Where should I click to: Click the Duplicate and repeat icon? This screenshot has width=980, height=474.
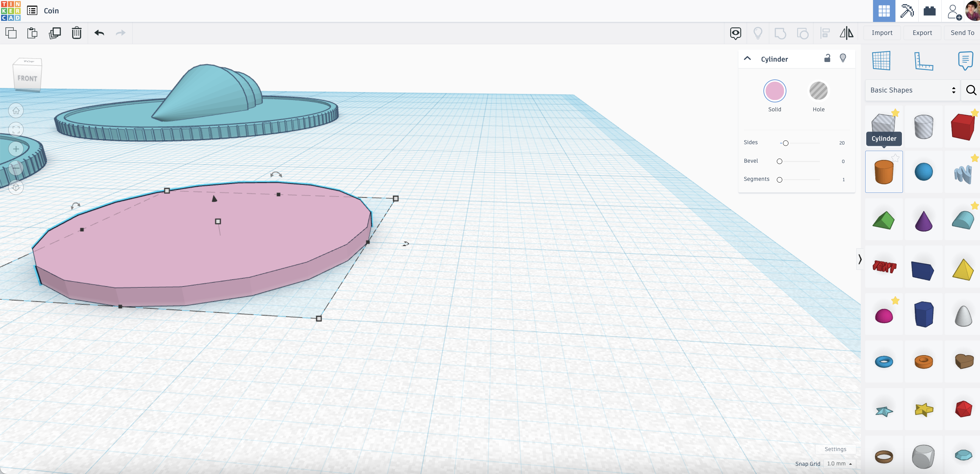coord(55,33)
